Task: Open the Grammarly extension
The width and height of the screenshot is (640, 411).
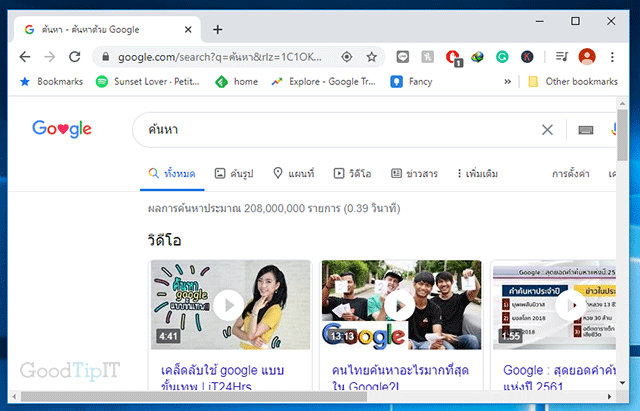Action: click(502, 57)
